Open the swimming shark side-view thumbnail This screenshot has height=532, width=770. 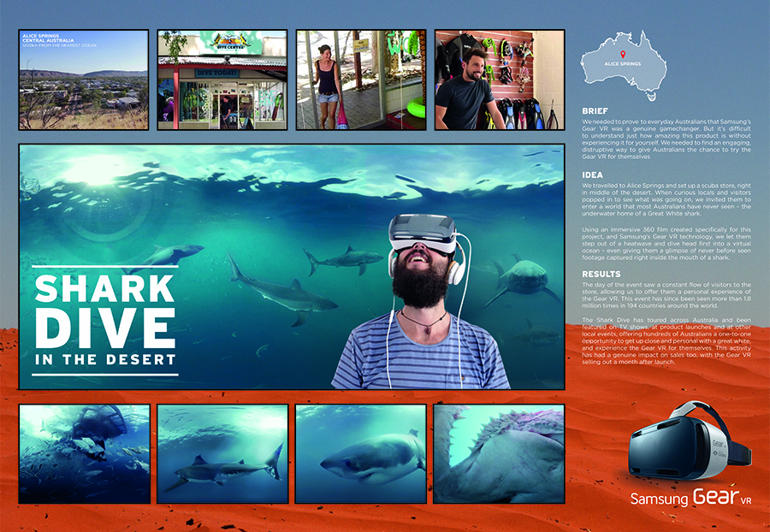click(x=222, y=453)
